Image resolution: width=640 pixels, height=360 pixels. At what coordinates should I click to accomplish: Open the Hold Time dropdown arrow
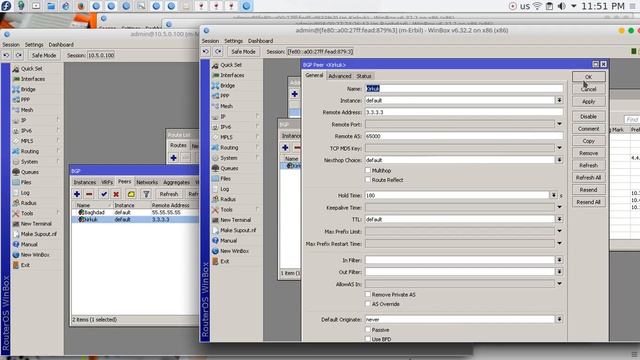pyautogui.click(x=553, y=196)
